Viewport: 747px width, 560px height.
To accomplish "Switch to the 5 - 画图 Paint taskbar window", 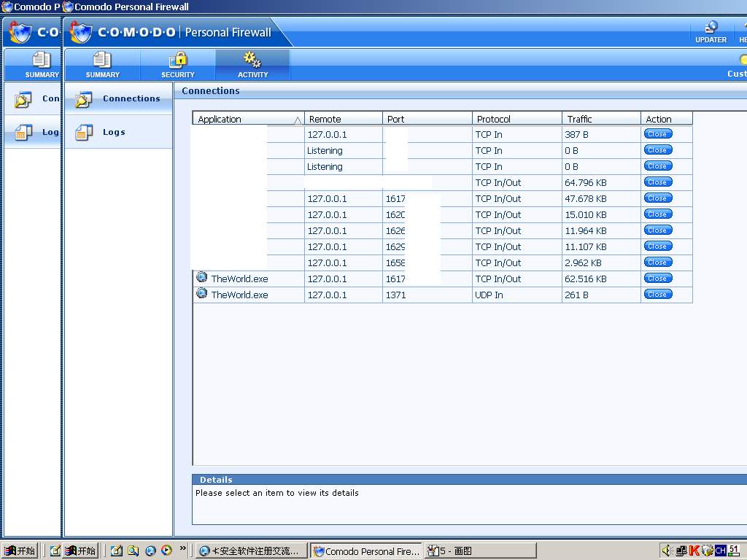I will point(469,551).
